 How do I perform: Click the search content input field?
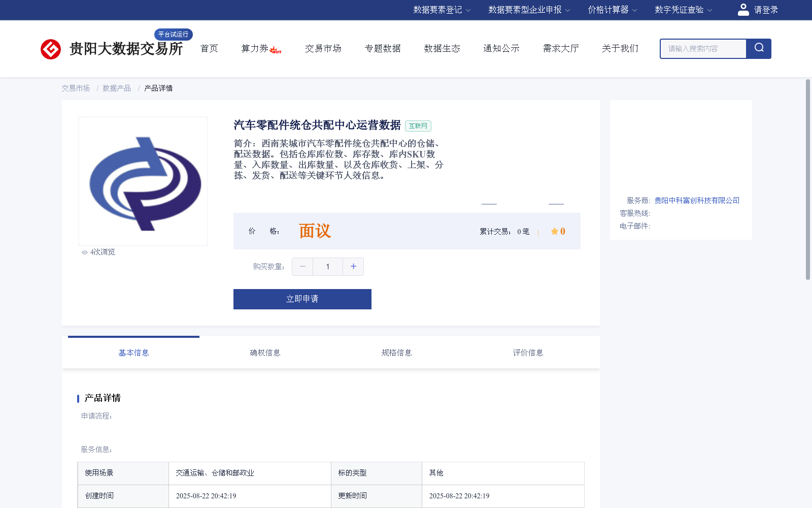(703, 49)
